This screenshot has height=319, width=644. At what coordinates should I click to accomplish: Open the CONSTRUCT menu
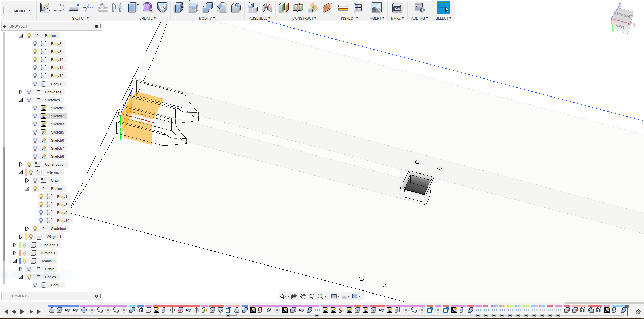click(x=304, y=18)
